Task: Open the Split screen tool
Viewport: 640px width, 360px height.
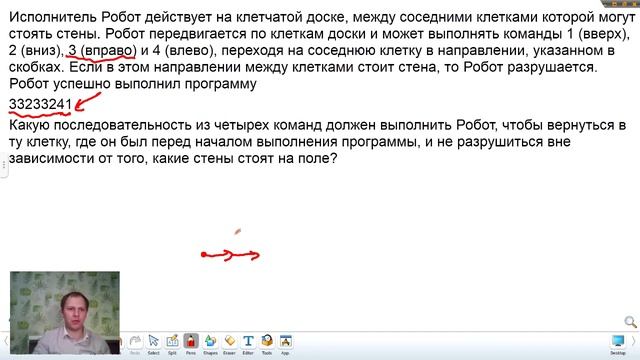Action: tap(172, 342)
